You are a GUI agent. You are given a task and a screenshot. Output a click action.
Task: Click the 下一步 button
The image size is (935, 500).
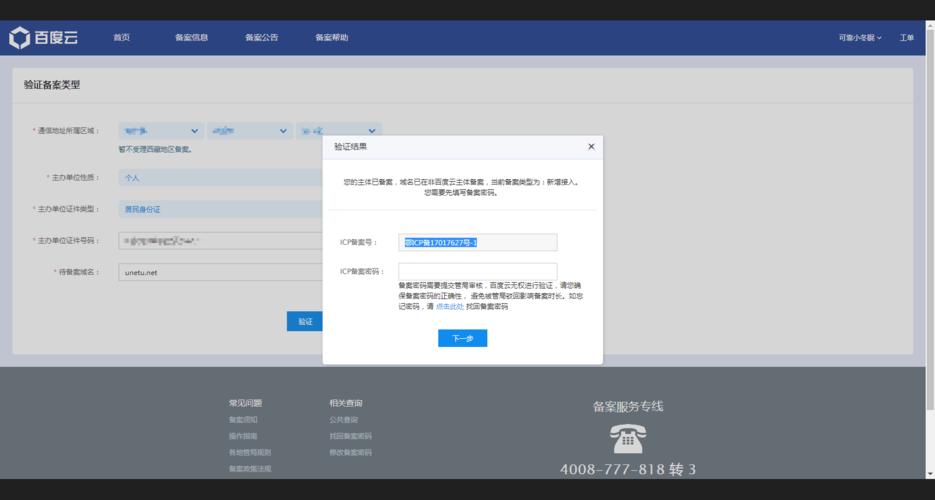click(463, 338)
